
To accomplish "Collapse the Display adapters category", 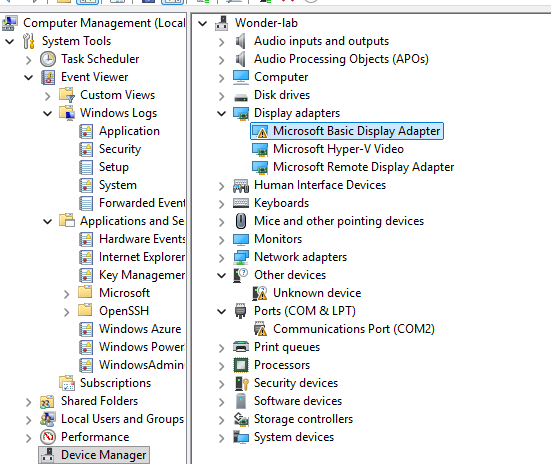I will point(221,114).
